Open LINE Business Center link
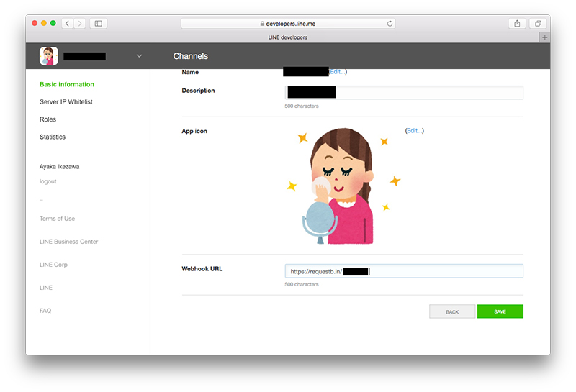576x392 pixels. [68, 242]
